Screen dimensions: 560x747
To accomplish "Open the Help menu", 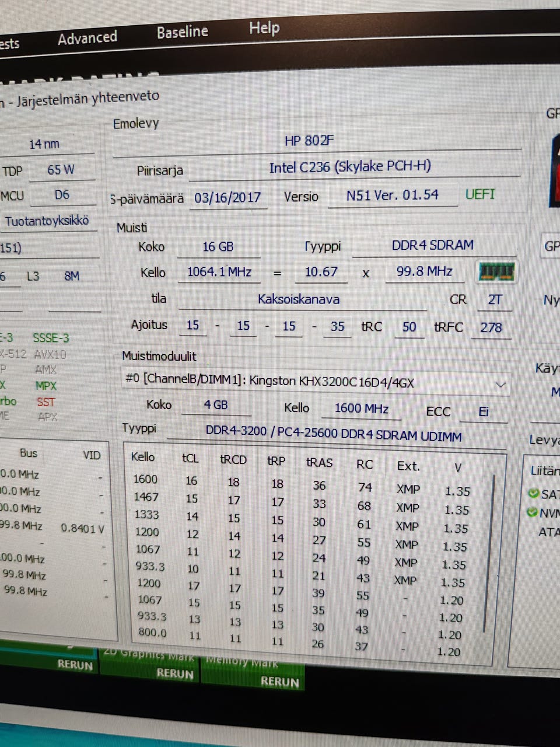I will (x=264, y=27).
